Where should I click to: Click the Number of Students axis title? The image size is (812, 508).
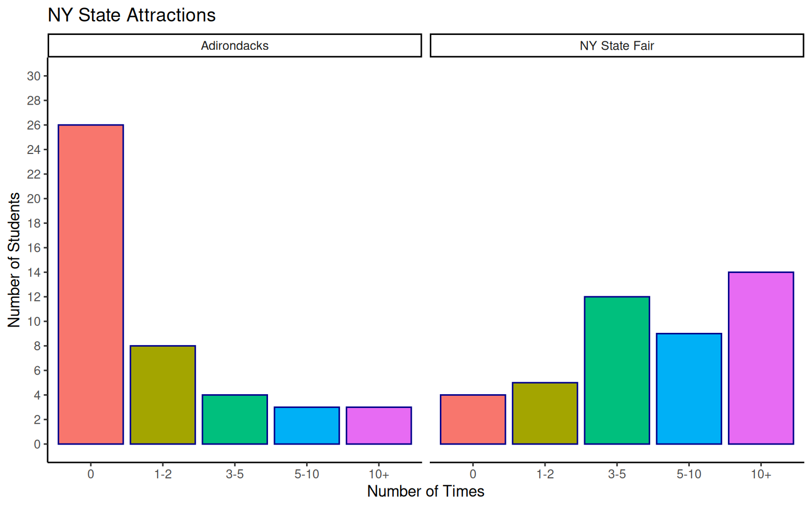coord(14,260)
